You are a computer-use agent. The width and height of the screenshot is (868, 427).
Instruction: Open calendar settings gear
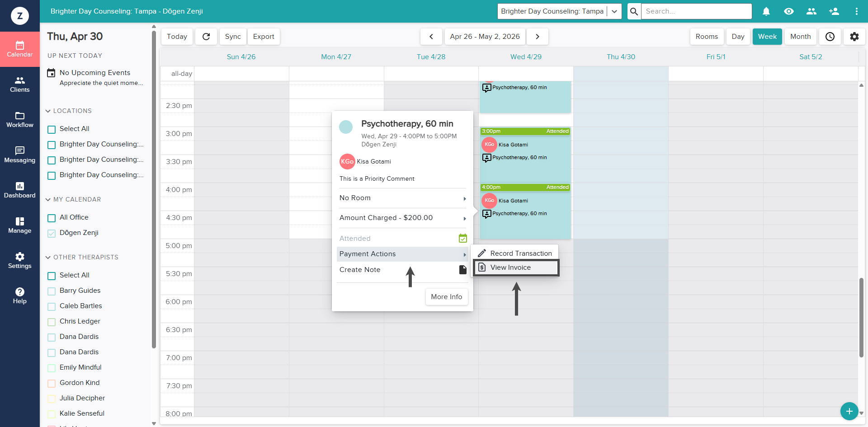pyautogui.click(x=854, y=37)
